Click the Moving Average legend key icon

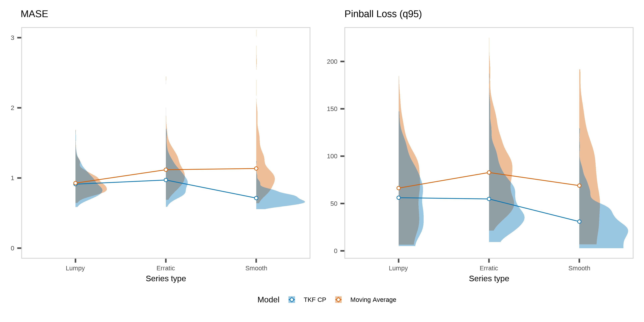pos(338,300)
